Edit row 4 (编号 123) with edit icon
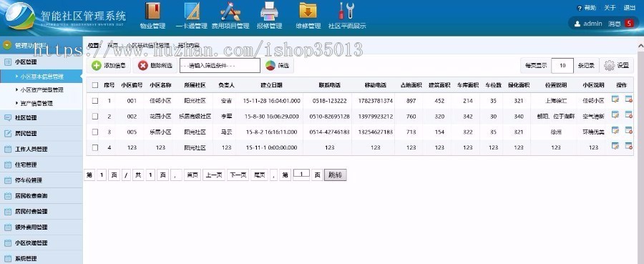644x264 pixels. coord(615,146)
